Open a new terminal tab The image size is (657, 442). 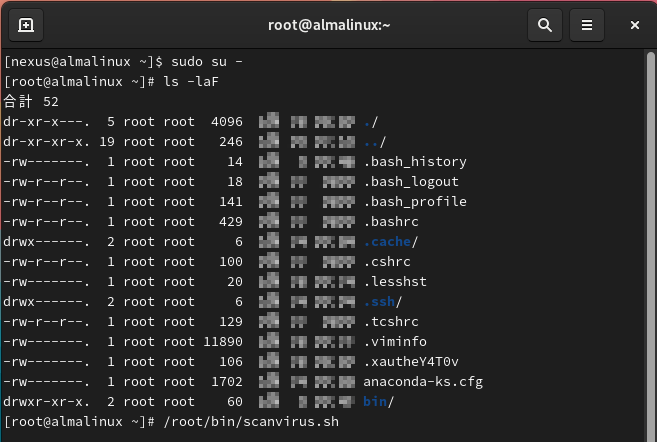tap(26, 25)
